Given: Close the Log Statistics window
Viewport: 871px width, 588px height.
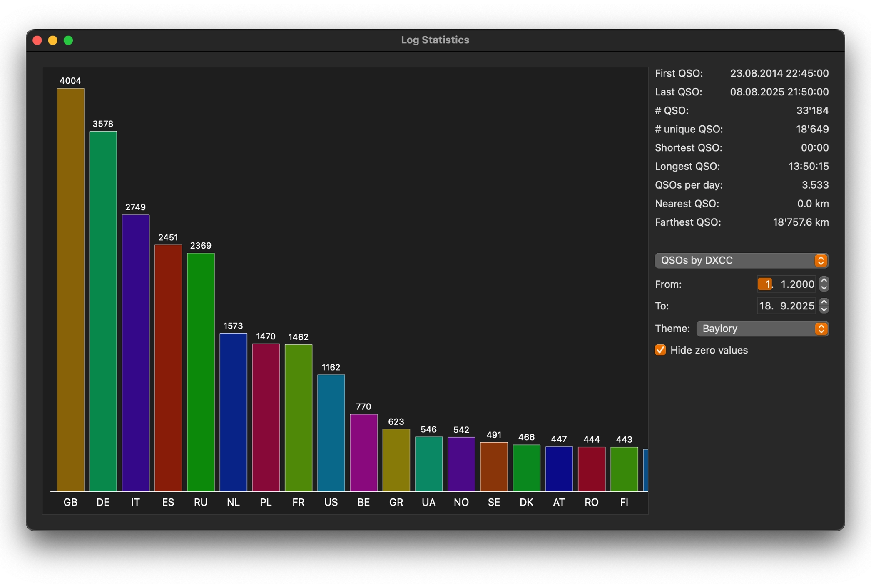Looking at the screenshot, I should point(37,40).
